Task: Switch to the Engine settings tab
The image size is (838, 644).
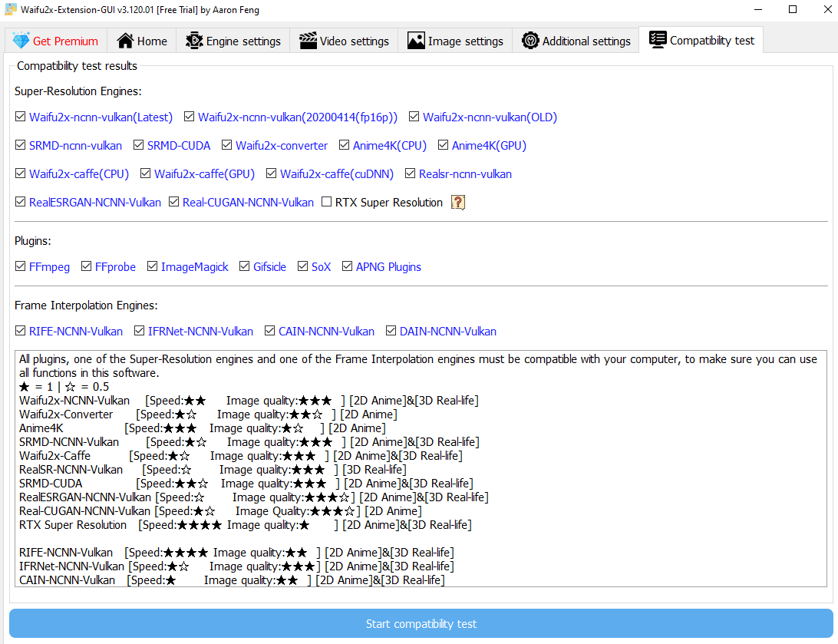Action: pos(233,41)
